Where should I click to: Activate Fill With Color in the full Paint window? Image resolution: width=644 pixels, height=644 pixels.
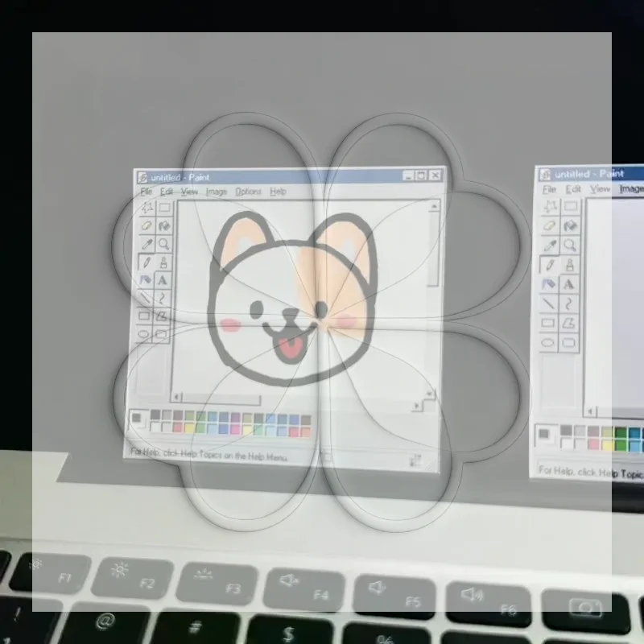point(164,226)
